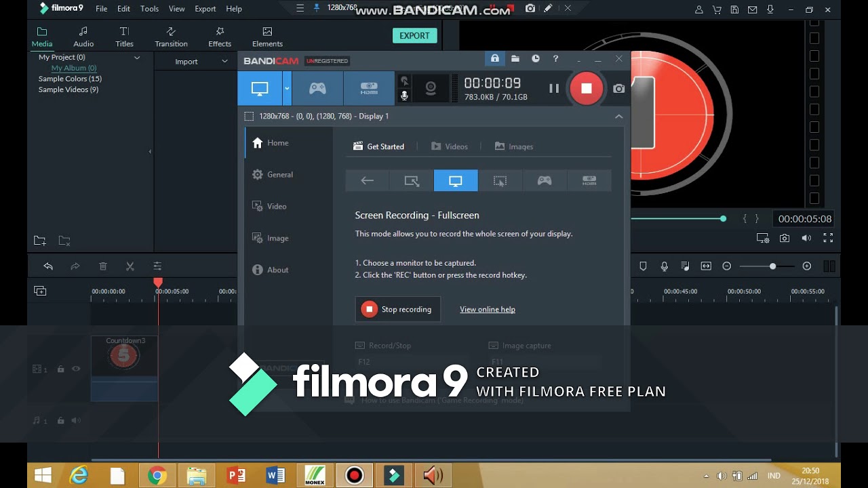The image size is (868, 488).
Task: Click Bandicam lock icon
Action: (x=495, y=59)
